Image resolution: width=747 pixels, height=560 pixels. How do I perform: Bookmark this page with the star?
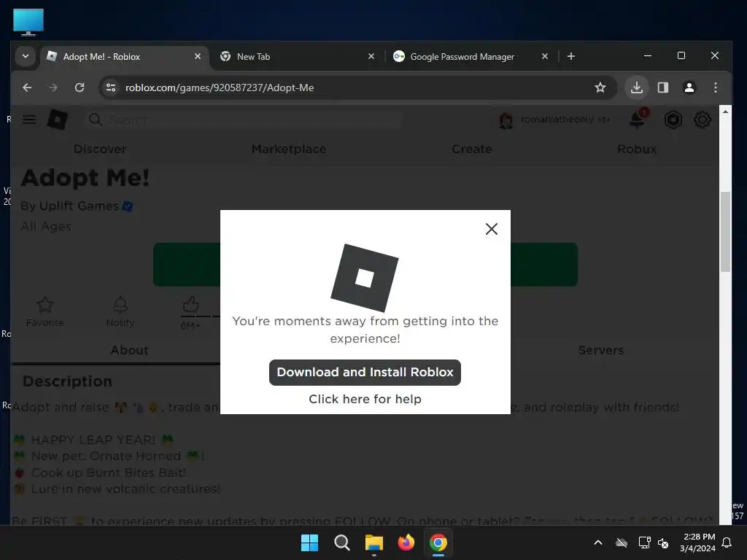click(x=600, y=87)
